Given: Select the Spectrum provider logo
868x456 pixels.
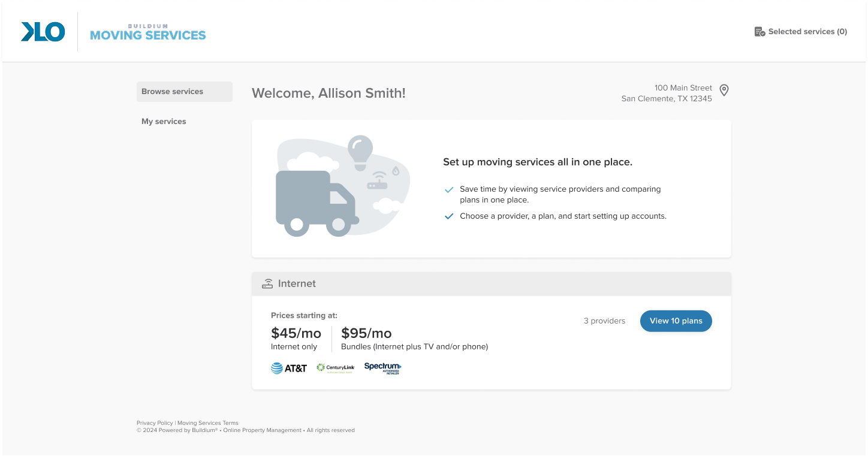Looking at the screenshot, I should pos(382,368).
